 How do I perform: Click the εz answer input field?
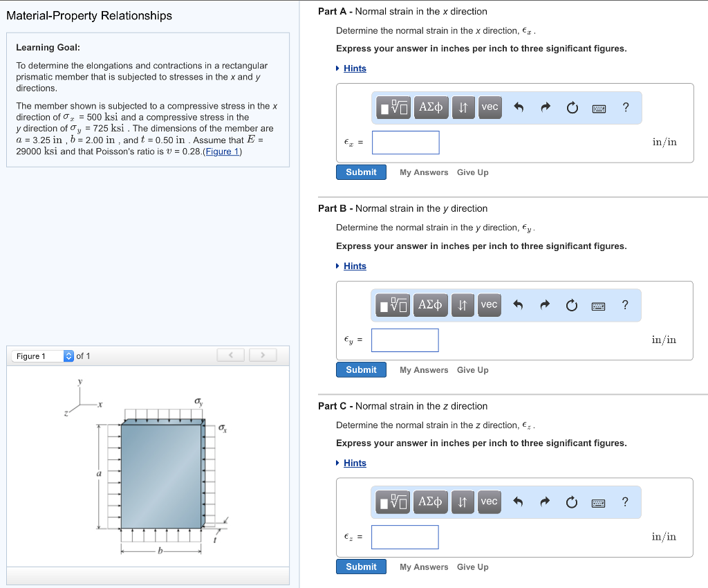click(405, 537)
